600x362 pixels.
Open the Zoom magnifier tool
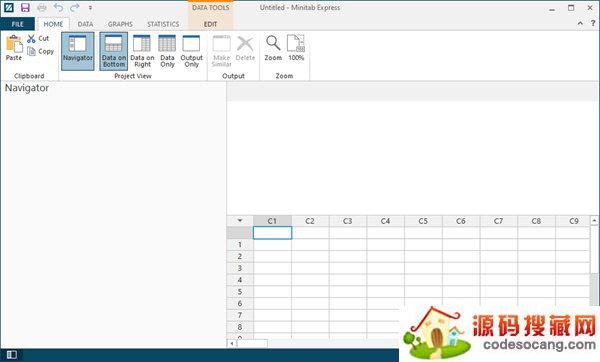click(273, 43)
